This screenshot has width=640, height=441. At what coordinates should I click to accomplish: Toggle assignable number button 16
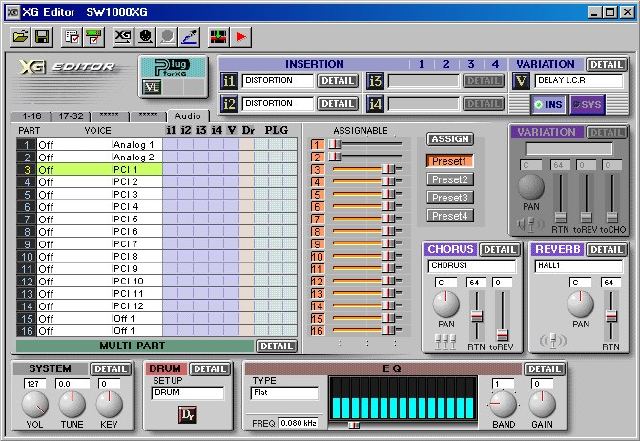tap(317, 330)
